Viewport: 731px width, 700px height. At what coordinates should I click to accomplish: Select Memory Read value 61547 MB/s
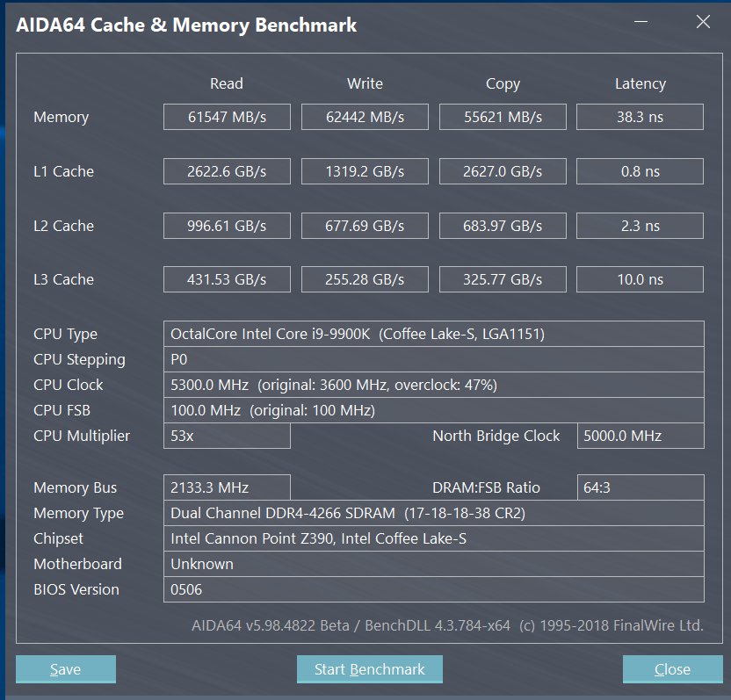(x=227, y=117)
